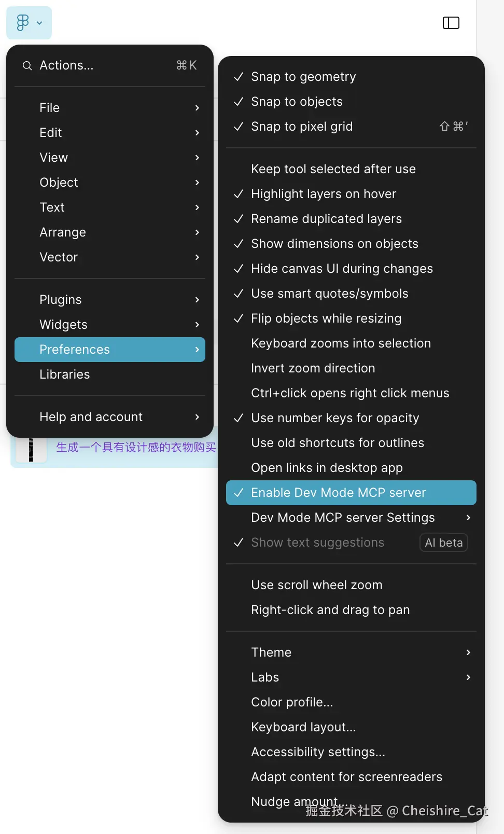Select Libraries from the main menu
504x834 pixels.
click(x=65, y=374)
